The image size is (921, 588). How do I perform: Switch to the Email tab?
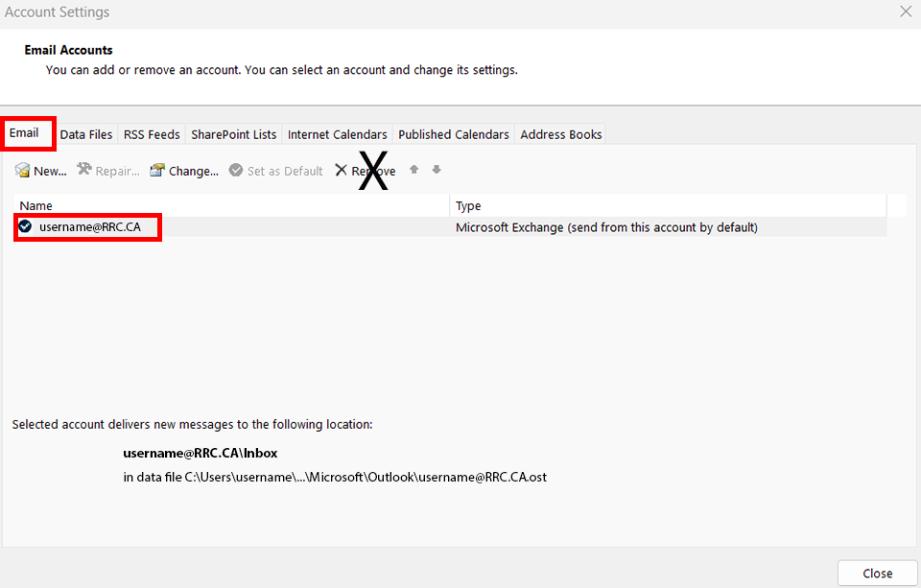(x=25, y=133)
